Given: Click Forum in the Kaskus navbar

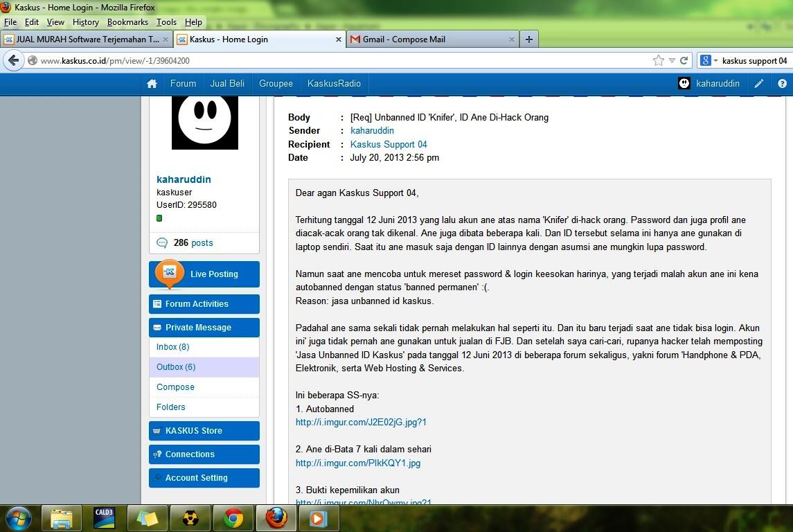Looking at the screenshot, I should [x=183, y=84].
